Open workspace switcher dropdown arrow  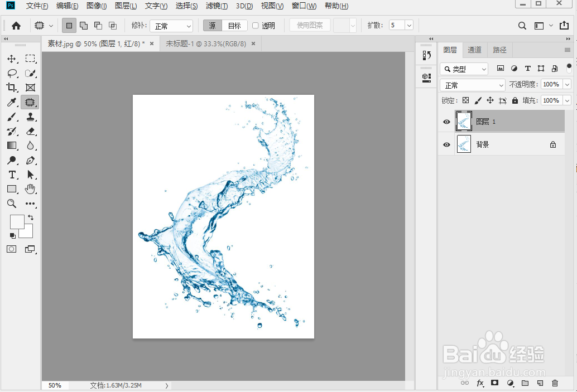pyautogui.click(x=551, y=26)
